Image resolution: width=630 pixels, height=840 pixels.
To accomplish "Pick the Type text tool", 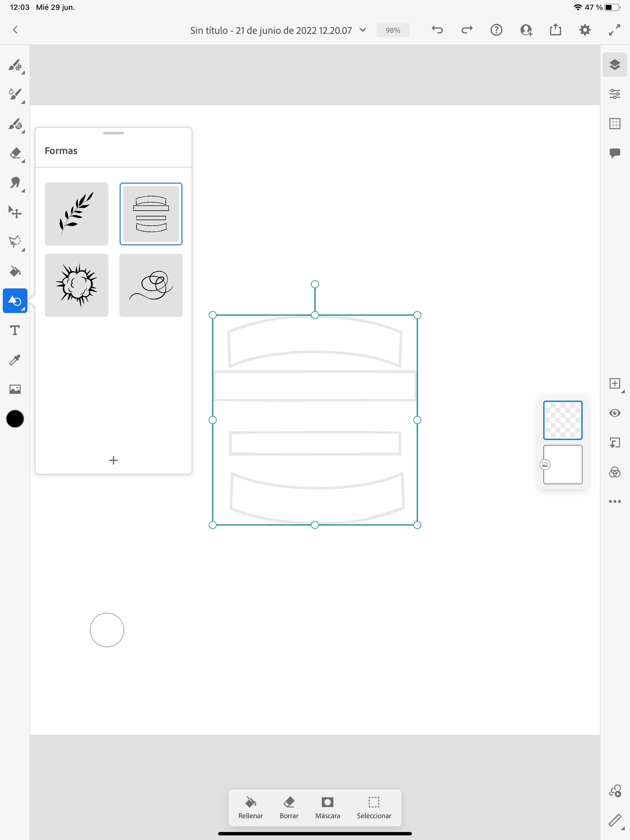I will click(x=15, y=331).
